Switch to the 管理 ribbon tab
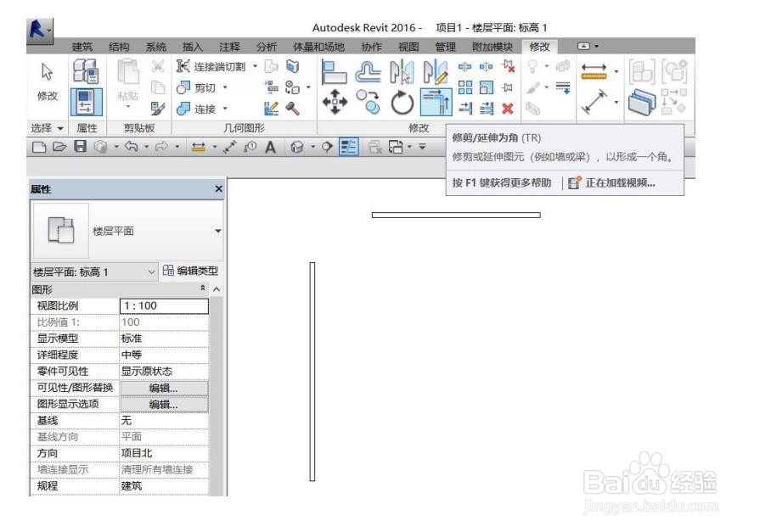This screenshot has height=532, width=760. click(x=445, y=47)
